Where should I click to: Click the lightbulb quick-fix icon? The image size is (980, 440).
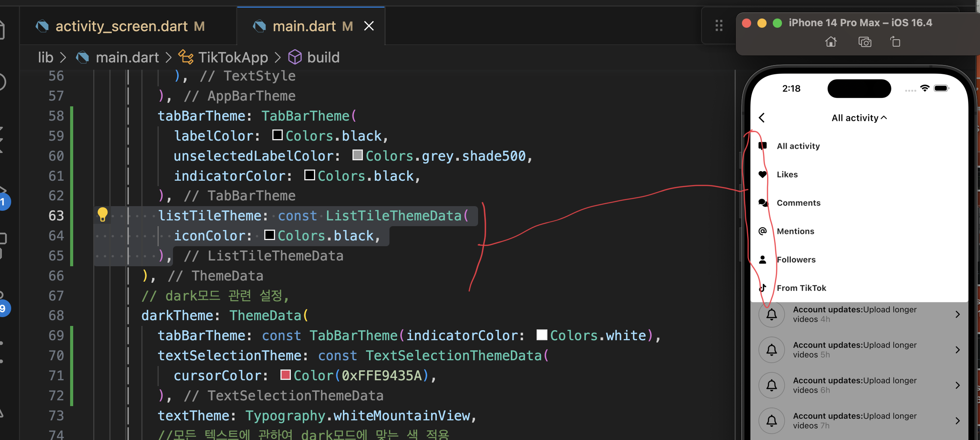pyautogui.click(x=102, y=215)
